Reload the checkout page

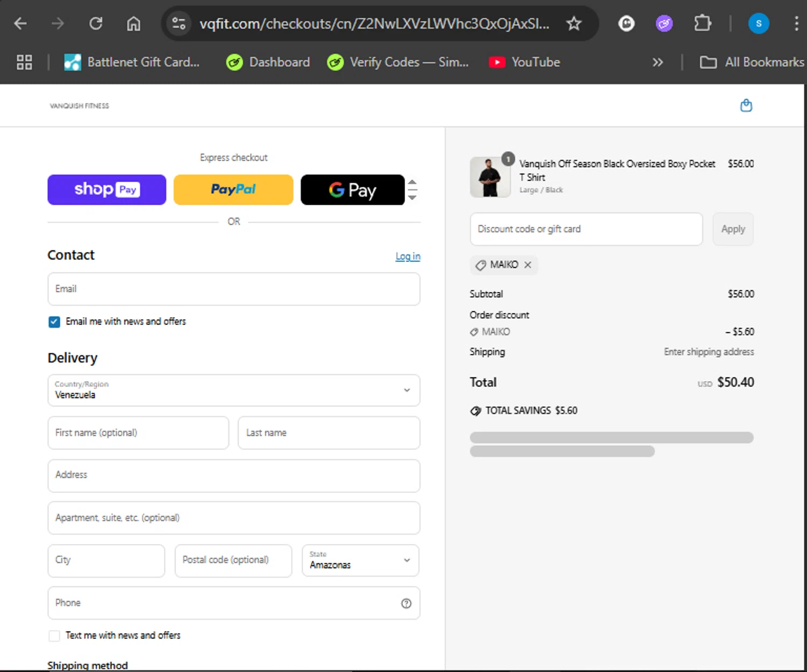coord(96,24)
